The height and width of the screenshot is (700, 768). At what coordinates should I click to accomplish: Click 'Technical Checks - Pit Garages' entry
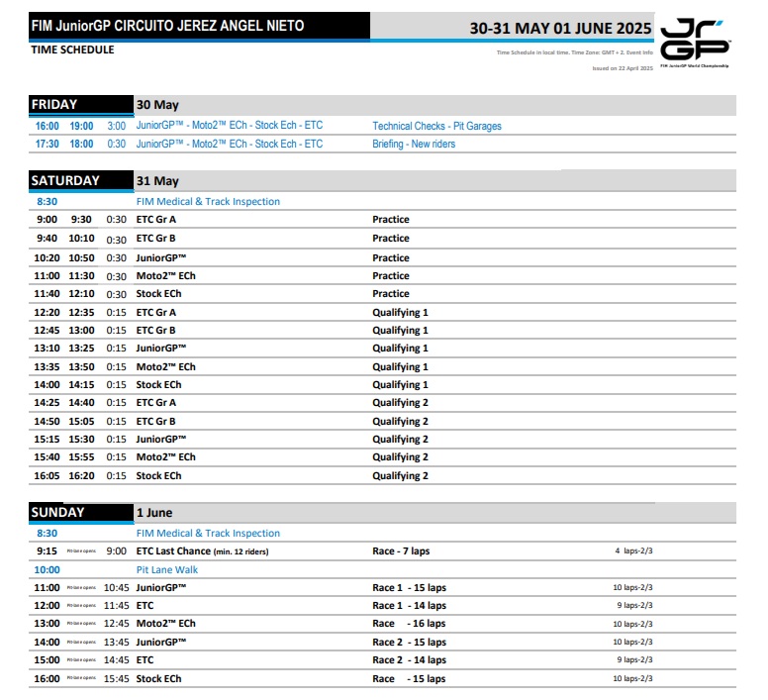436,126
